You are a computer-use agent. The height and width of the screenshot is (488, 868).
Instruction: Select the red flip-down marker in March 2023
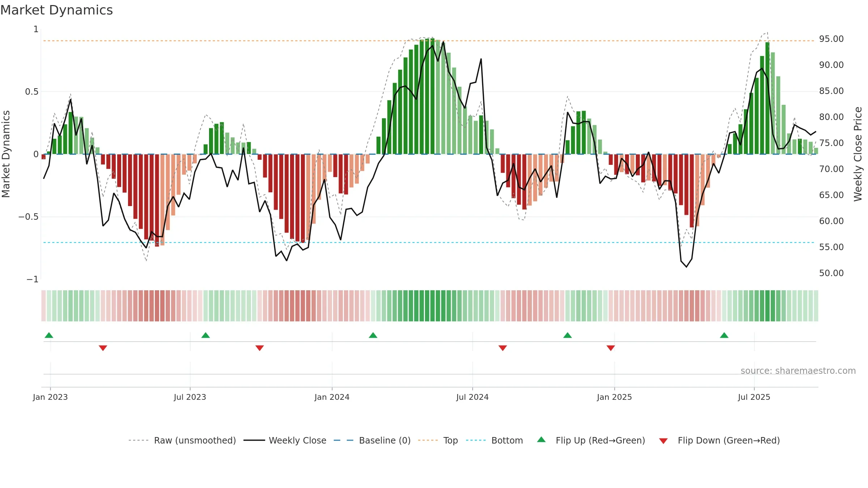[x=103, y=348]
